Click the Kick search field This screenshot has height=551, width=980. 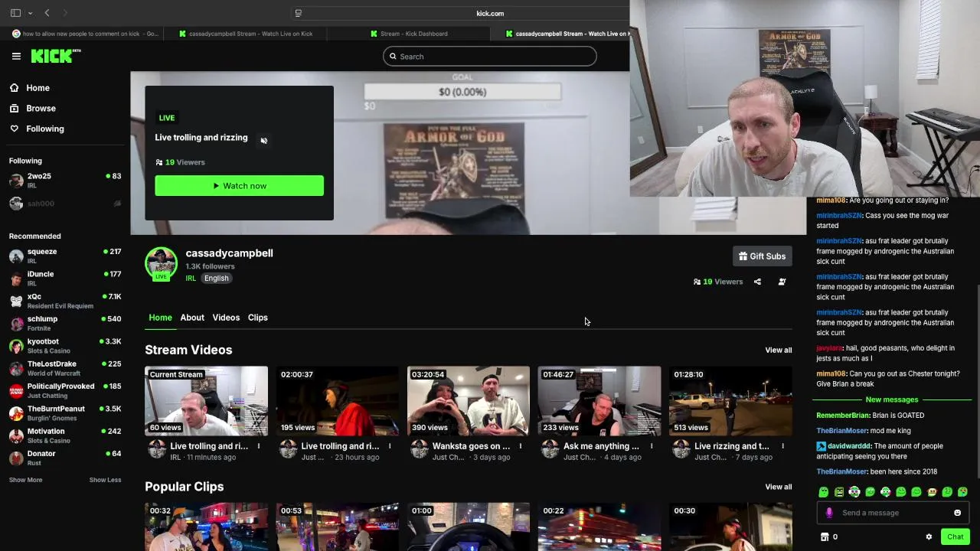(x=489, y=56)
